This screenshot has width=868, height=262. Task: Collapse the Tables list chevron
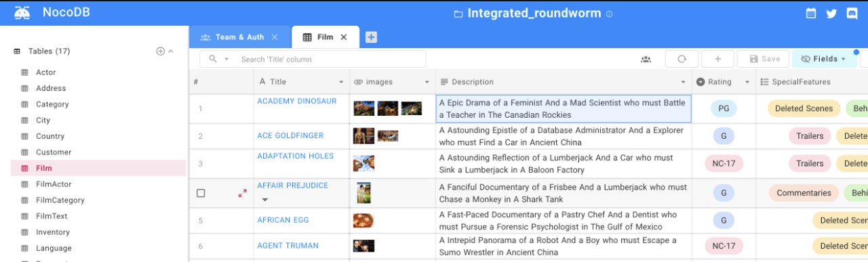[x=171, y=51]
